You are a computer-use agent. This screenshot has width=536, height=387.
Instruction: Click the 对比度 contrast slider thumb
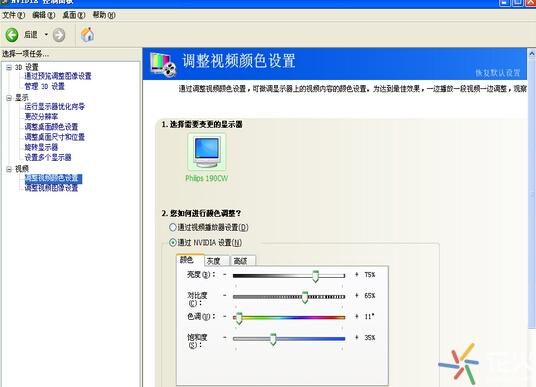tap(305, 297)
